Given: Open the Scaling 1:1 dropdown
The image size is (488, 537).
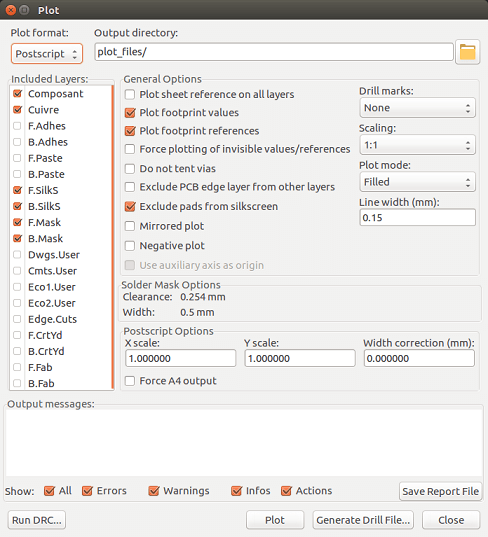Looking at the screenshot, I should click(417, 145).
